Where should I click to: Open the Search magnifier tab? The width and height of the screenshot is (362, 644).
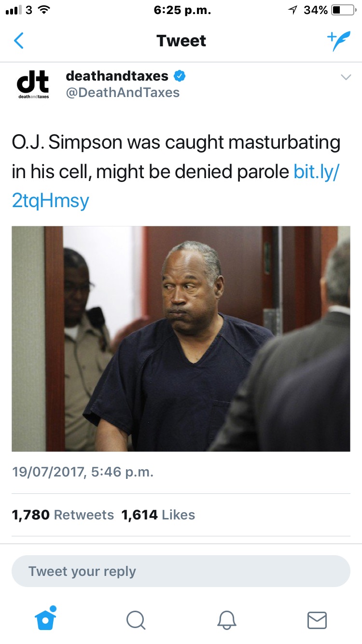click(x=136, y=620)
